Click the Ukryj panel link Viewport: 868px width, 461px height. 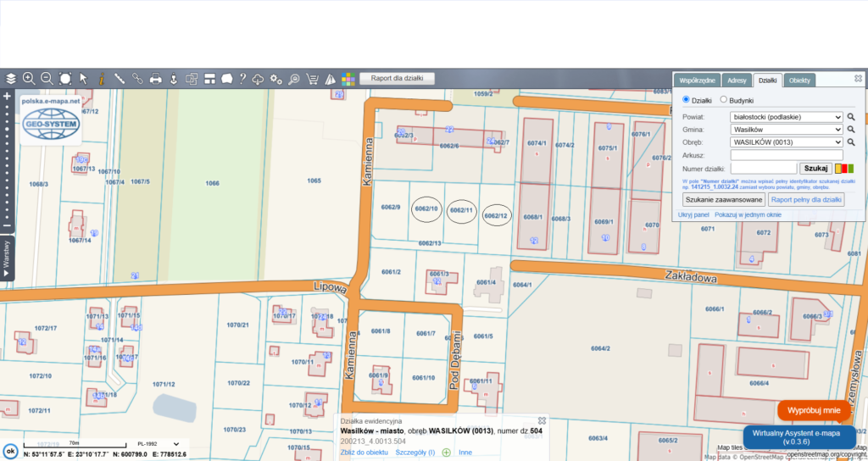(x=694, y=215)
